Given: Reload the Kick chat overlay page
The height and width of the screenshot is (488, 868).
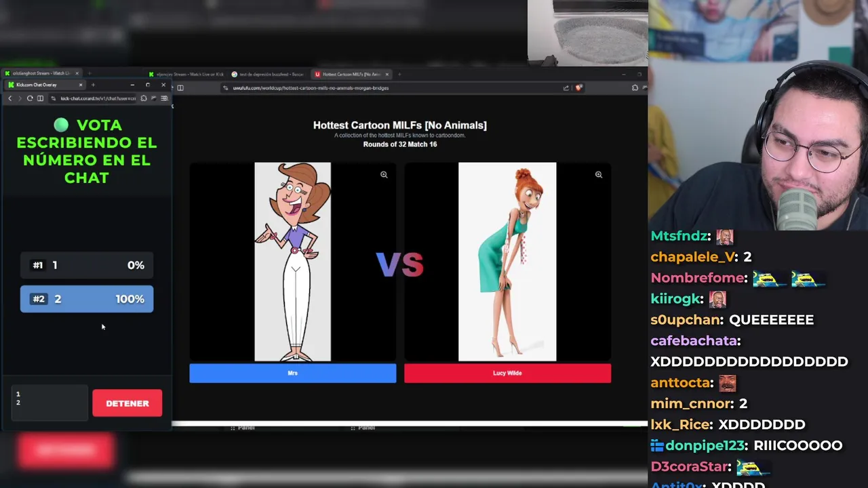Looking at the screenshot, I should pyautogui.click(x=30, y=98).
